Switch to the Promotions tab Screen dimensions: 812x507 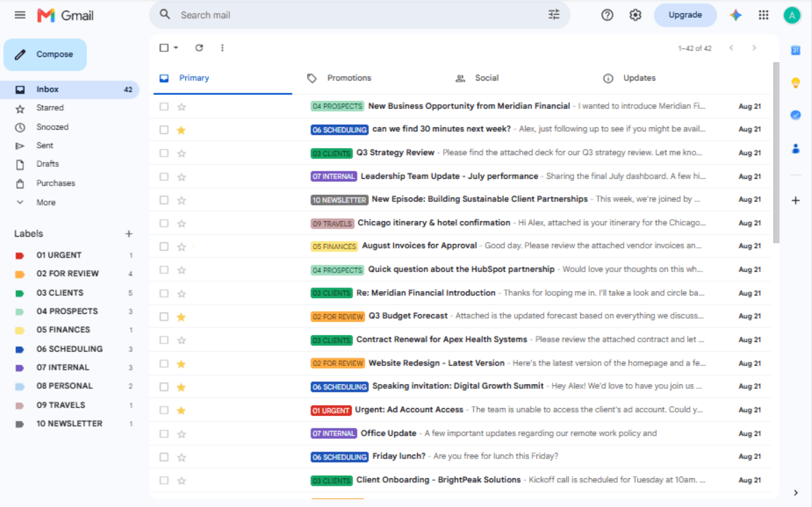[x=349, y=78]
